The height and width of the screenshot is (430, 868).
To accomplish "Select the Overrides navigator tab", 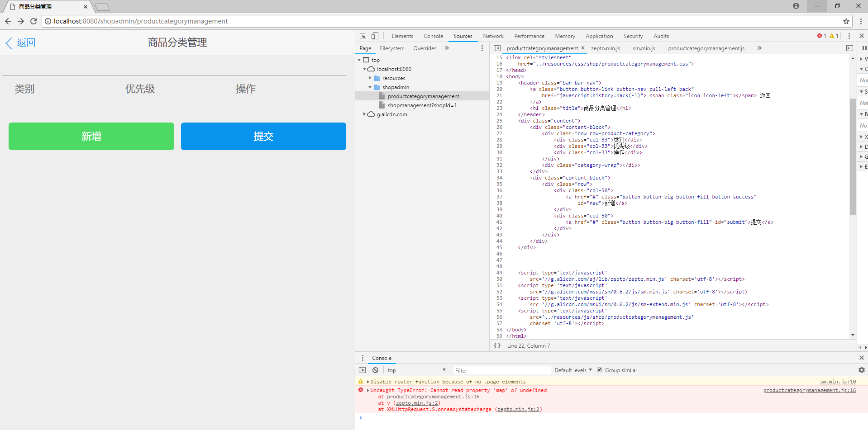I will (424, 48).
